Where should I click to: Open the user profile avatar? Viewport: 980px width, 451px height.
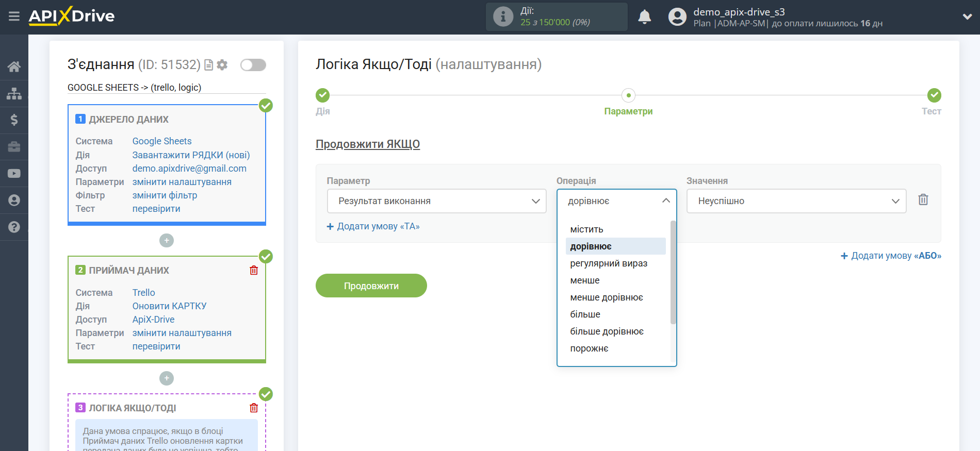[x=677, y=17]
